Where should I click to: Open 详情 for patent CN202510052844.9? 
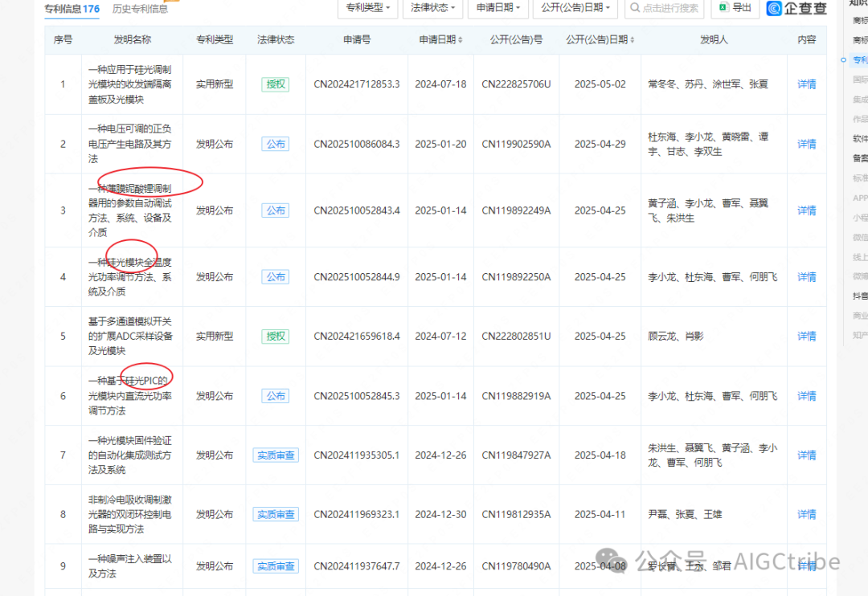(807, 276)
